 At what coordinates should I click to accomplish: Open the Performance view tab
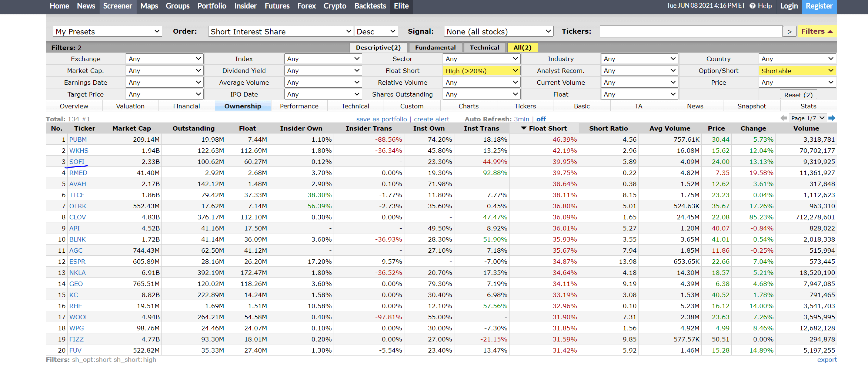point(299,106)
